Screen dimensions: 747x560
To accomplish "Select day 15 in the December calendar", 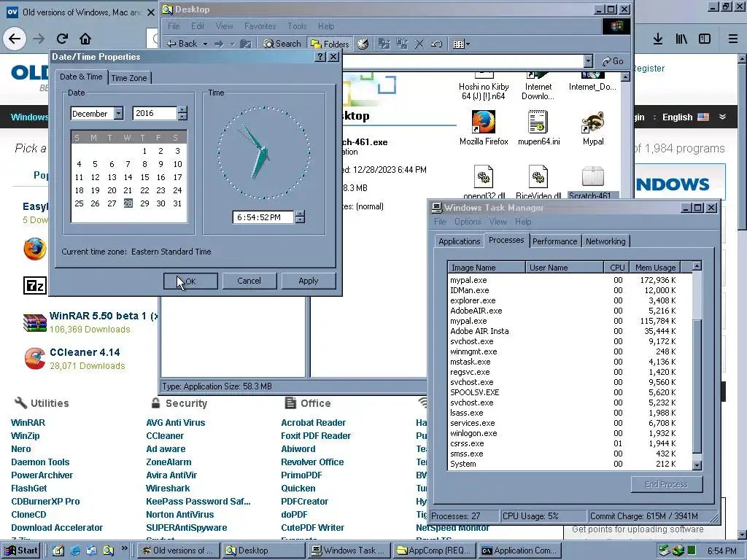I will tap(144, 177).
